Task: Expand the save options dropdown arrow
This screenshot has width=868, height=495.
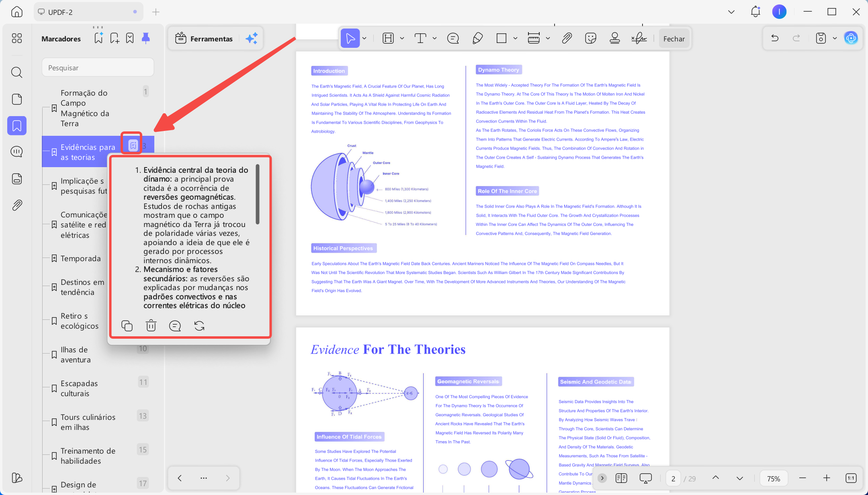Action: [x=835, y=39]
